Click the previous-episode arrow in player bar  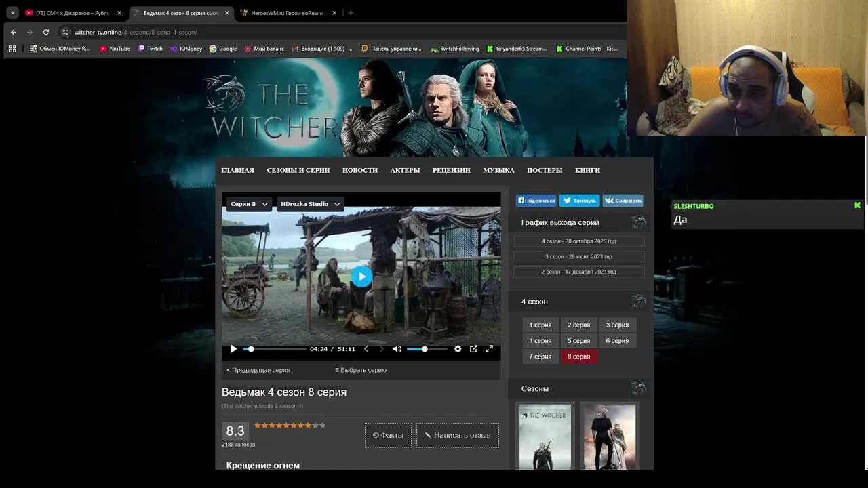click(x=366, y=349)
